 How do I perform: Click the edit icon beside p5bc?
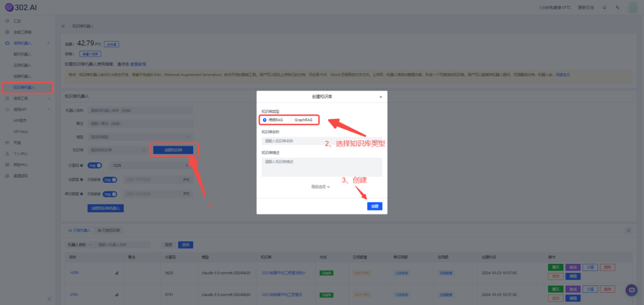[117, 294]
